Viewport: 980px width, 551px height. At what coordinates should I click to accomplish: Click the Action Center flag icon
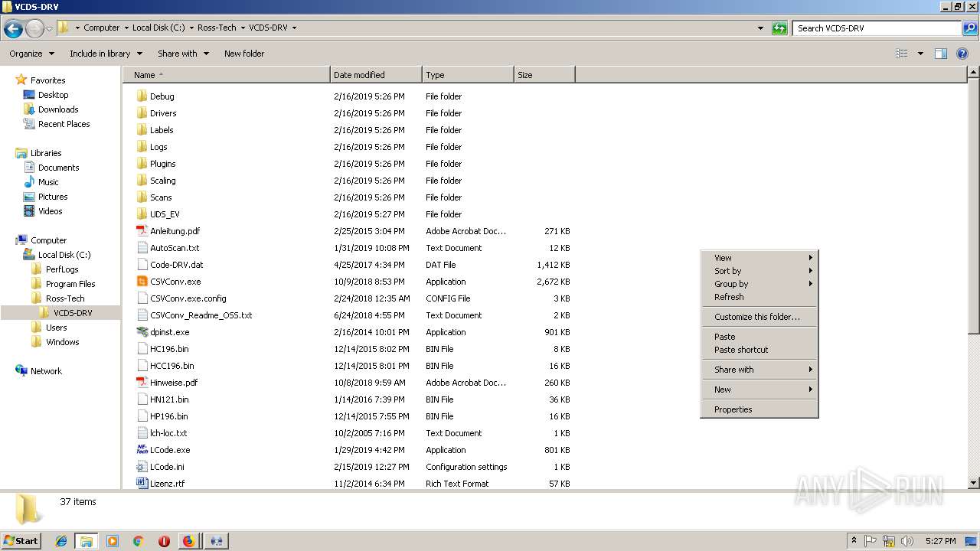click(871, 541)
